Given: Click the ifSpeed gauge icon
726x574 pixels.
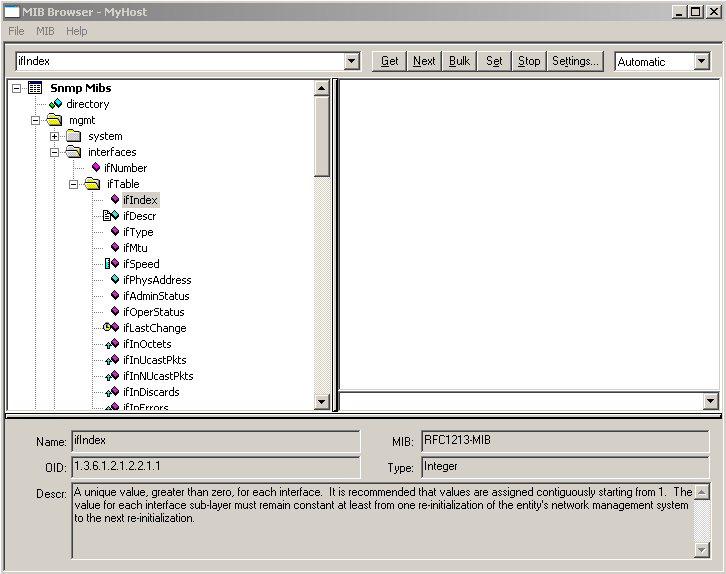Looking at the screenshot, I should click(107, 263).
